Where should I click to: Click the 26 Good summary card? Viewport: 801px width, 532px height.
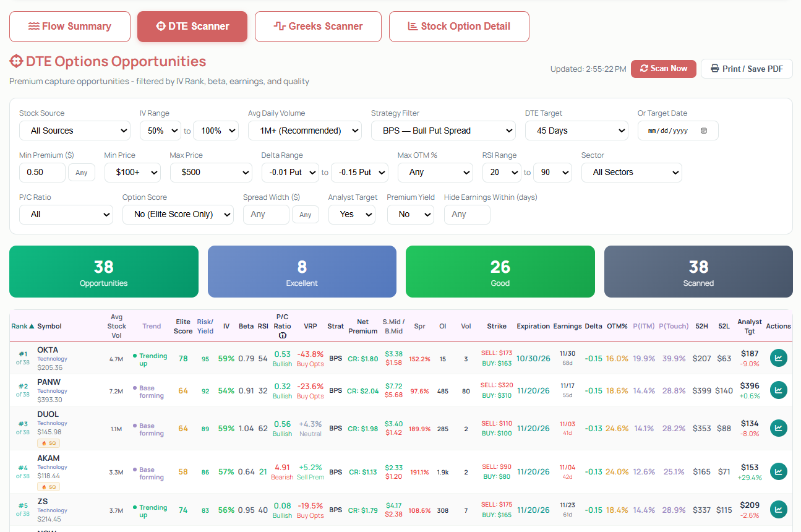click(x=500, y=272)
